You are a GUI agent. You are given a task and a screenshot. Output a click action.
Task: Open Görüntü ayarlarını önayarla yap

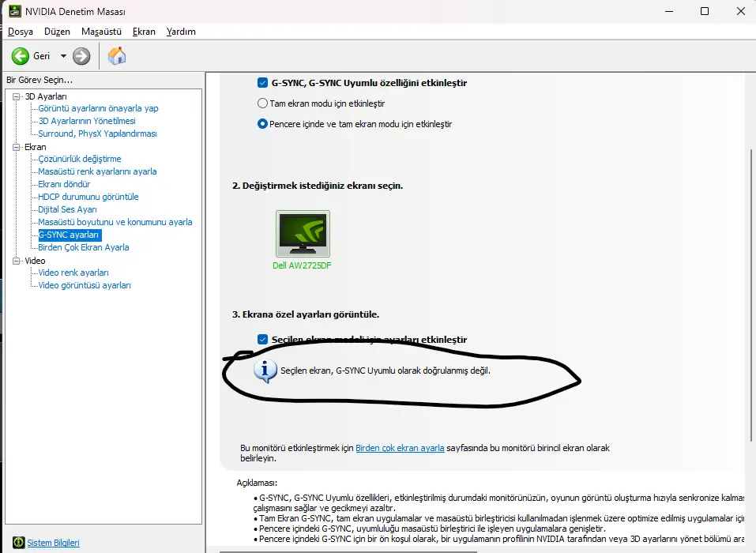pos(99,108)
